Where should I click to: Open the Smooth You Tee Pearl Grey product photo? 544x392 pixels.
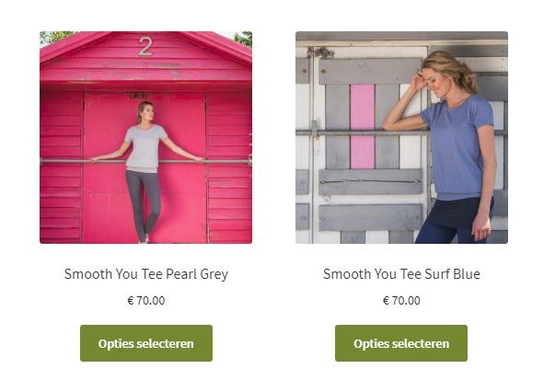(x=145, y=137)
